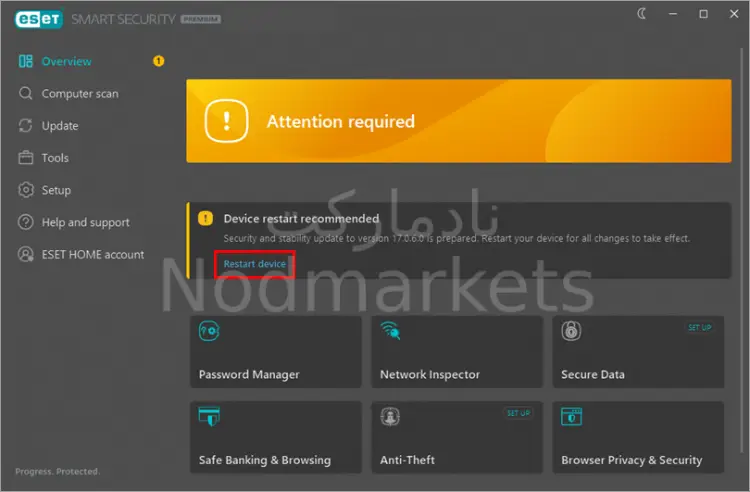This screenshot has height=492, width=750.
Task: Click the Computer scan magnifier icon
Action: pos(25,93)
